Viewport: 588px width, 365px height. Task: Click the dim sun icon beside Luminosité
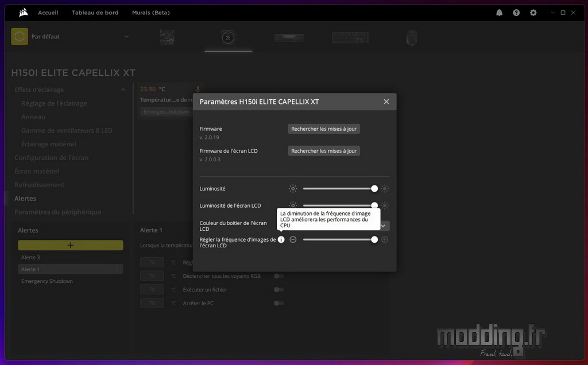(293, 188)
